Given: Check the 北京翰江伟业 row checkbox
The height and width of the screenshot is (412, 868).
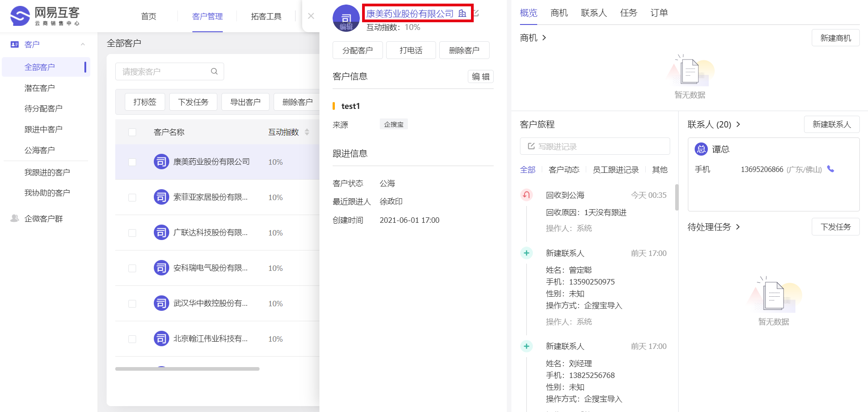Looking at the screenshot, I should [x=132, y=339].
